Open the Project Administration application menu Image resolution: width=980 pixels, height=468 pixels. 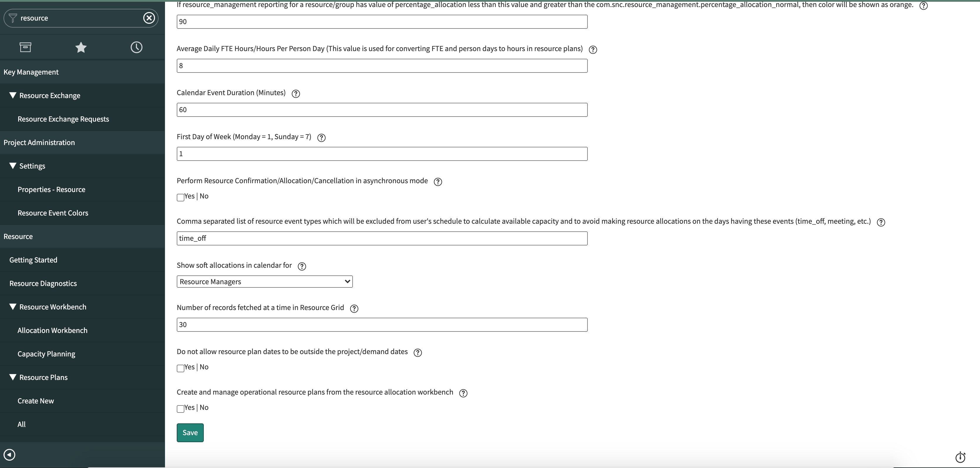[x=82, y=142]
